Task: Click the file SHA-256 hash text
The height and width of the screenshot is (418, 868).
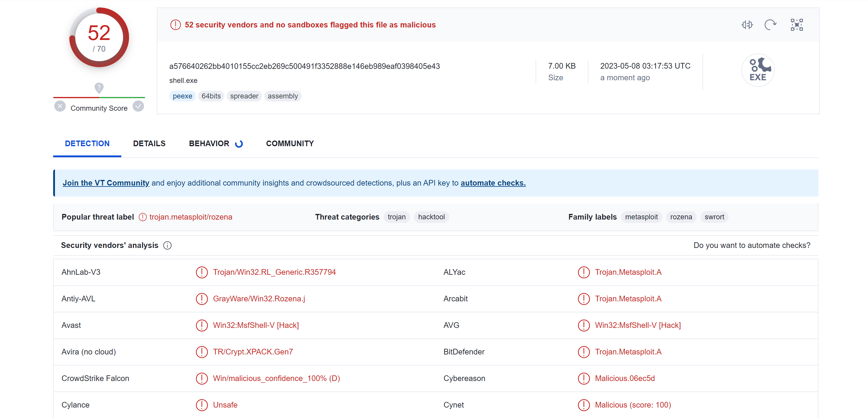Action: (304, 66)
